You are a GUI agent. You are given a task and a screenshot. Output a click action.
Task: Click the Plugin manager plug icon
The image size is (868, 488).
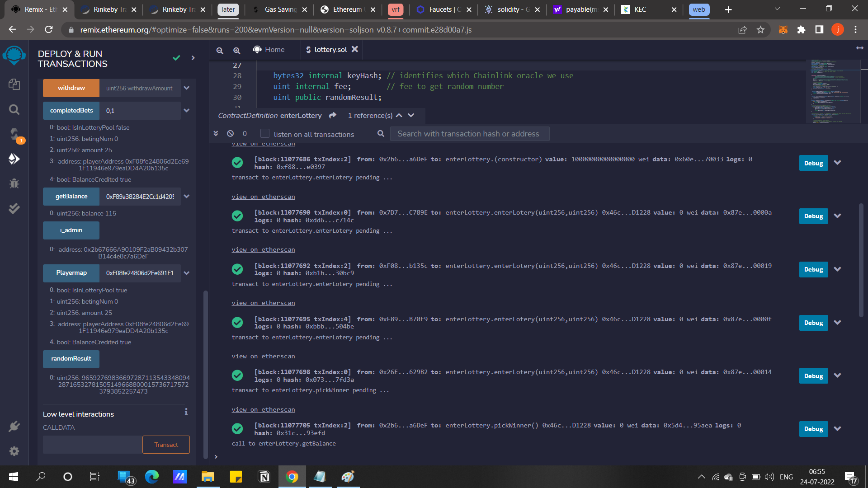(14, 426)
